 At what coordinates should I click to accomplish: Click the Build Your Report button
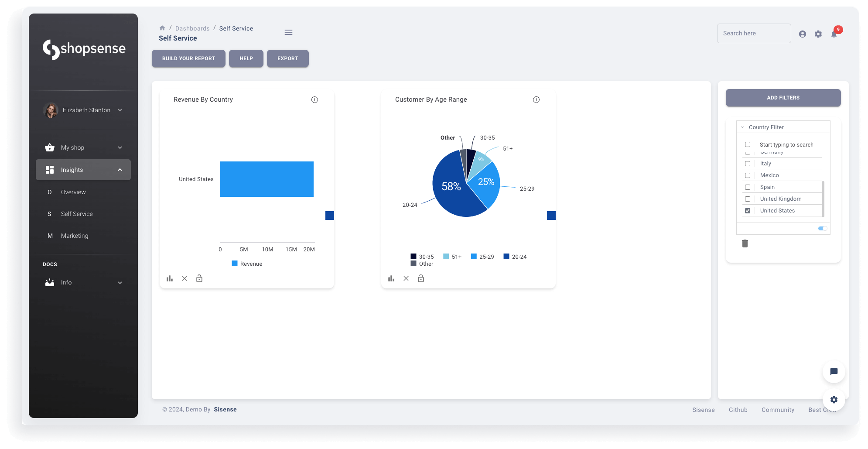tap(188, 58)
